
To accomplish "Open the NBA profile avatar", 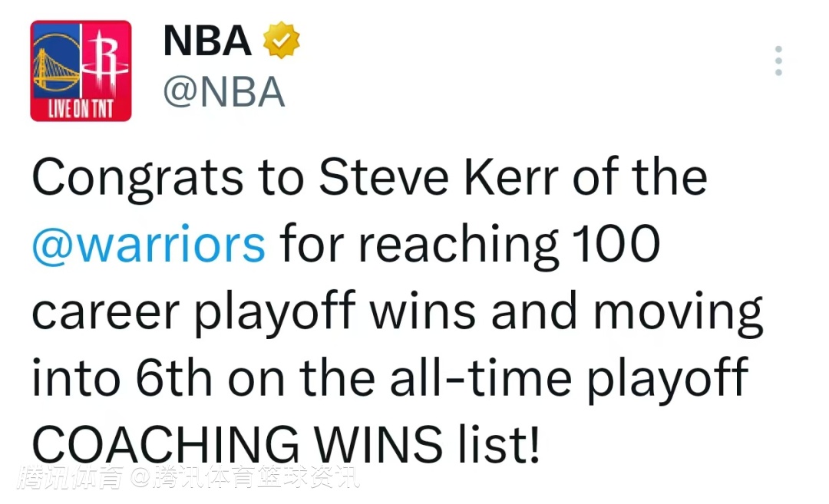I will [81, 71].
